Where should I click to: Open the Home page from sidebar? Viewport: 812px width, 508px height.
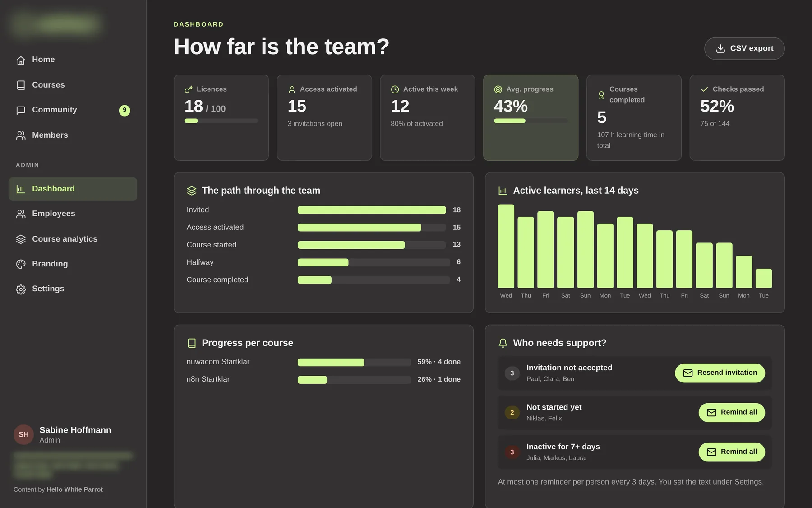point(73,60)
